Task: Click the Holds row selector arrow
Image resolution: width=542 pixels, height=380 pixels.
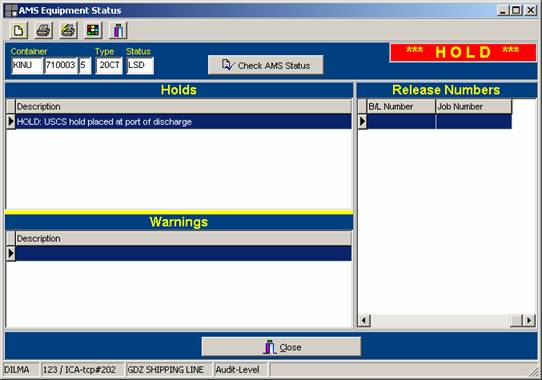Action: tap(11, 122)
